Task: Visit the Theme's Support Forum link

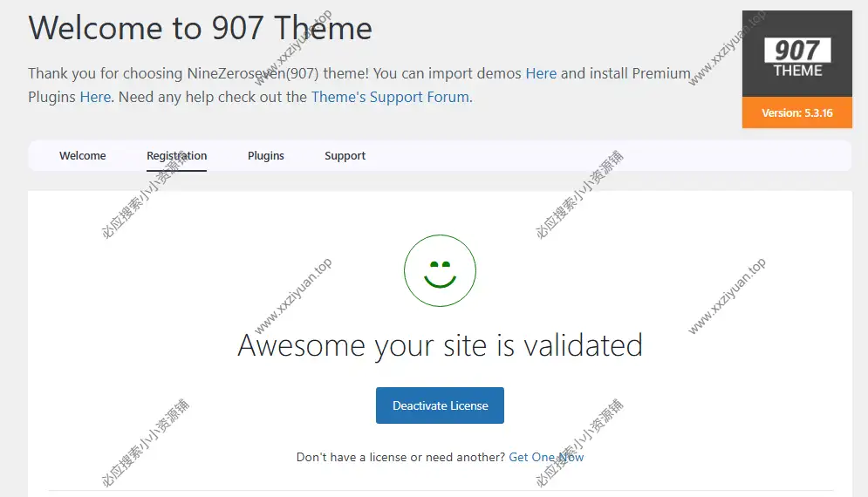Action: [x=390, y=97]
